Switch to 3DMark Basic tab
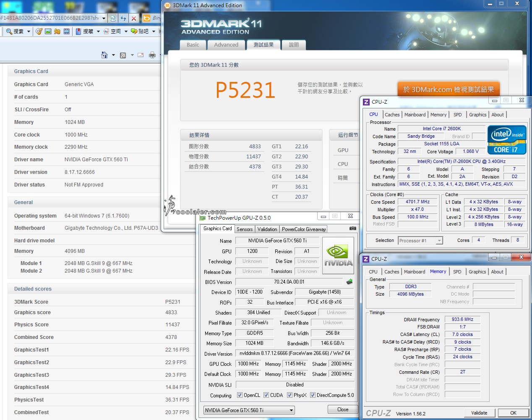Screen dimensions: 532x420 [x=193, y=45]
